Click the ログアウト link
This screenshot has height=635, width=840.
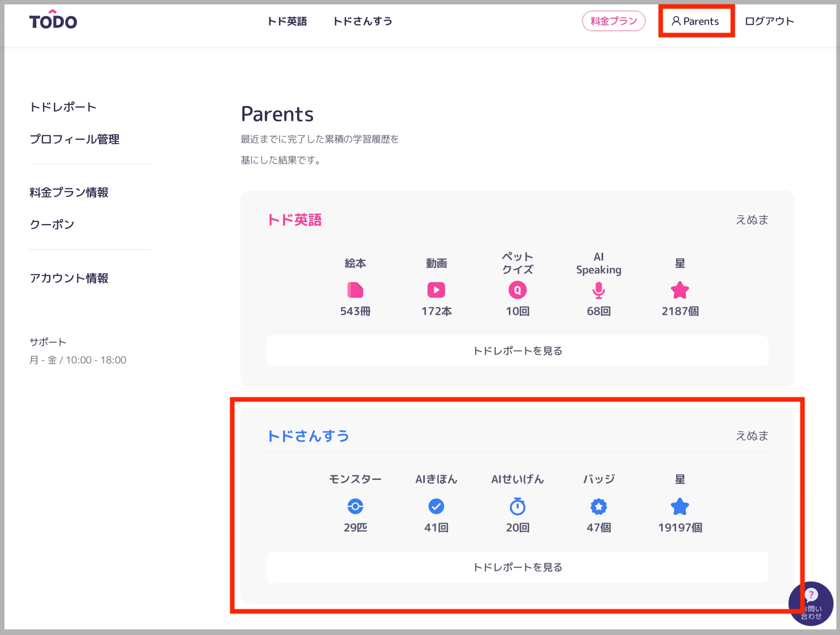coord(769,21)
